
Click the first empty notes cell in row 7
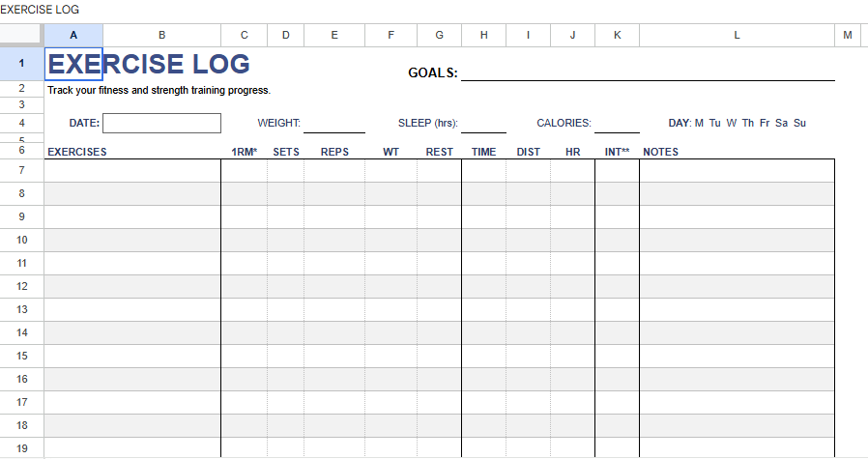737,170
